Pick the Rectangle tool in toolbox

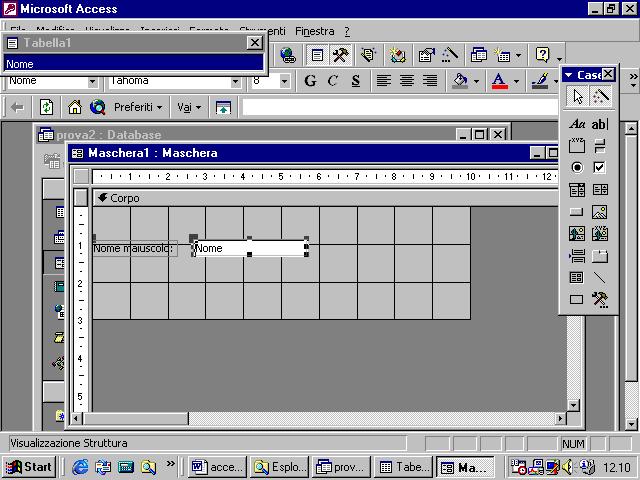pos(577,300)
